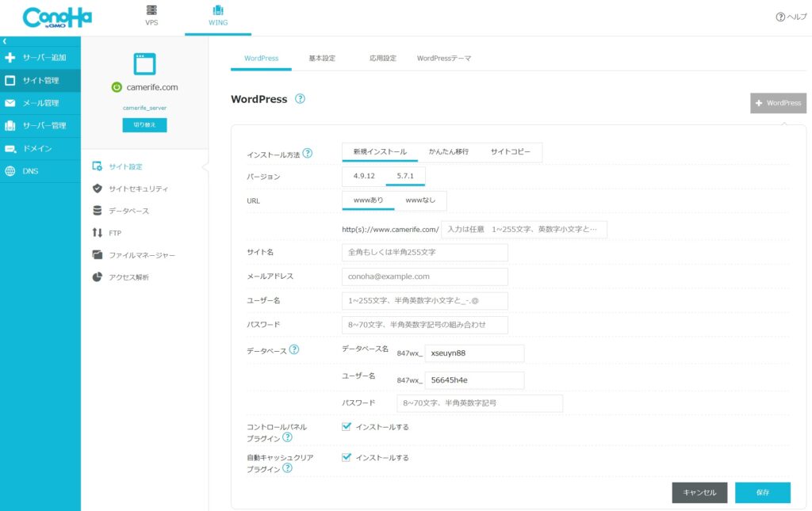The height and width of the screenshot is (511, 812).
Task: Select wwwあり URL option
Action: coord(368,200)
